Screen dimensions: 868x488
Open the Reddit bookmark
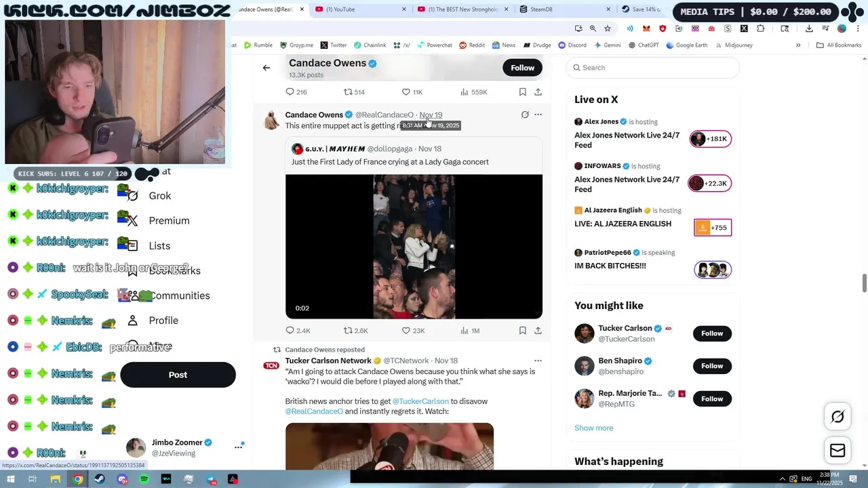[x=472, y=45]
